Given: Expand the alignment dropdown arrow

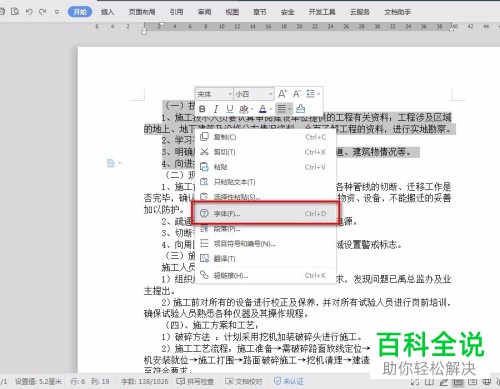Looking at the screenshot, I should pos(290,109).
